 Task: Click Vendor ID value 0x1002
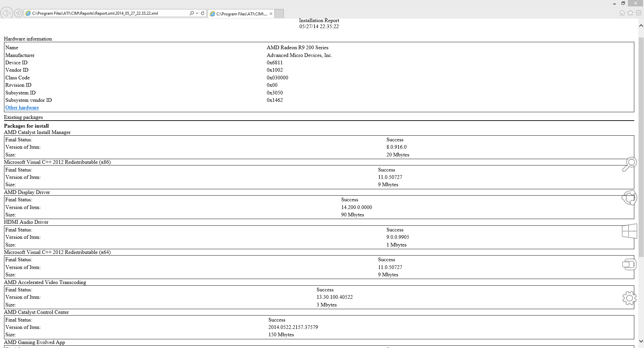(275, 70)
